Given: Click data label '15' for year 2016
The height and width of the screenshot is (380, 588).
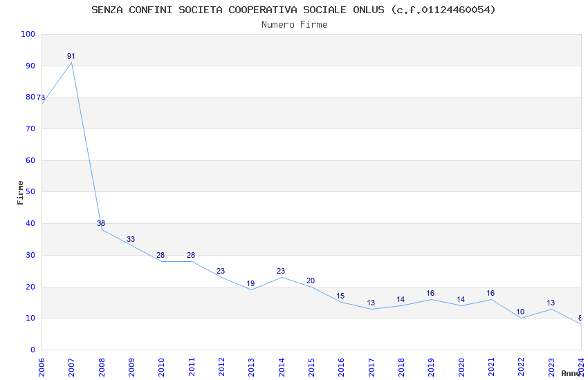Looking at the screenshot, I should click(340, 296).
